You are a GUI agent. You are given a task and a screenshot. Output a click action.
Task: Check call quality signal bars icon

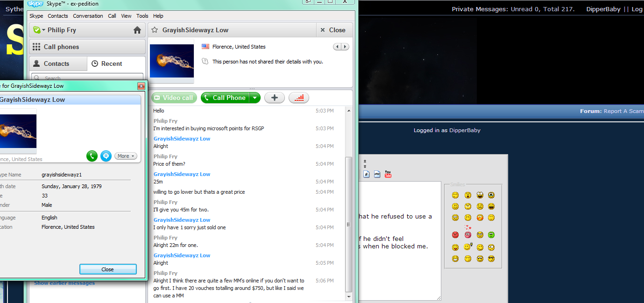click(x=299, y=98)
